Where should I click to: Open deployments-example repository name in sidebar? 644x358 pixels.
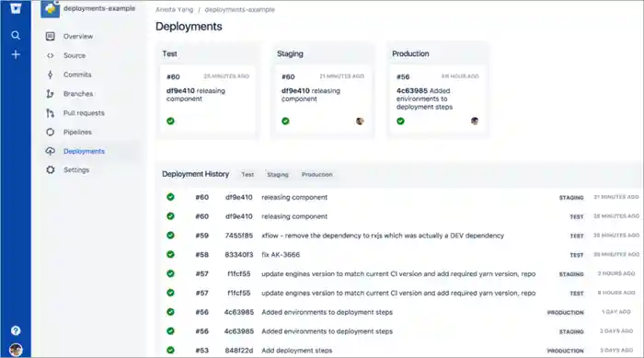[99, 8]
